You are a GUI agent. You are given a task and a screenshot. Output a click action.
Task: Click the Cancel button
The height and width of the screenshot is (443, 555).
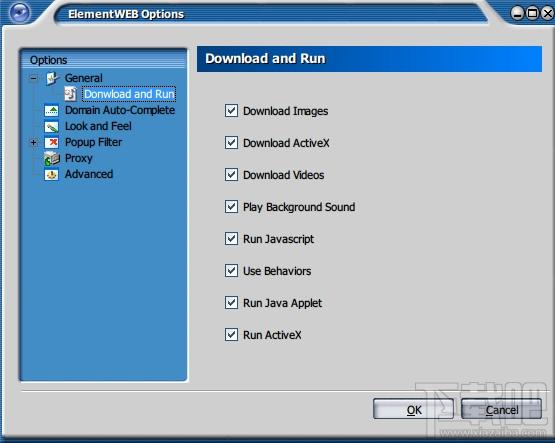point(502,409)
